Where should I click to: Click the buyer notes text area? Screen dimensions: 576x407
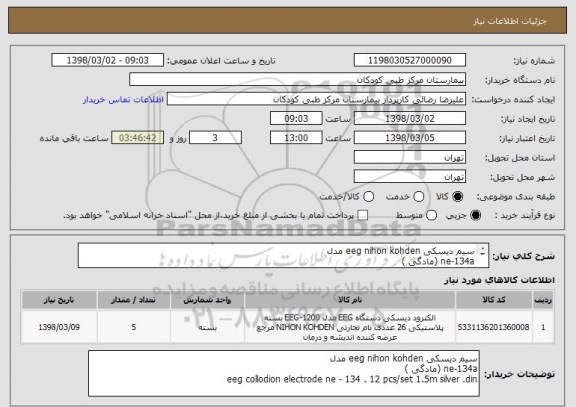[x=284, y=373]
